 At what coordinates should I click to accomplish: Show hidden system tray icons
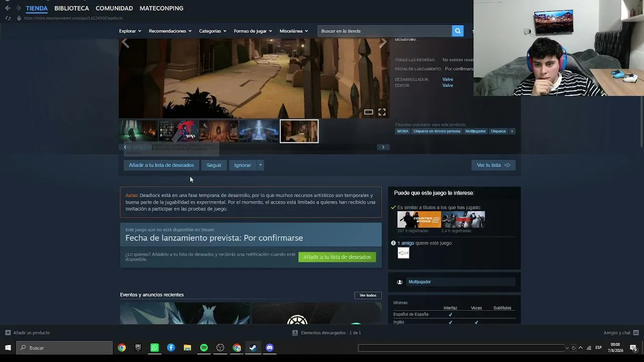click(x=581, y=348)
